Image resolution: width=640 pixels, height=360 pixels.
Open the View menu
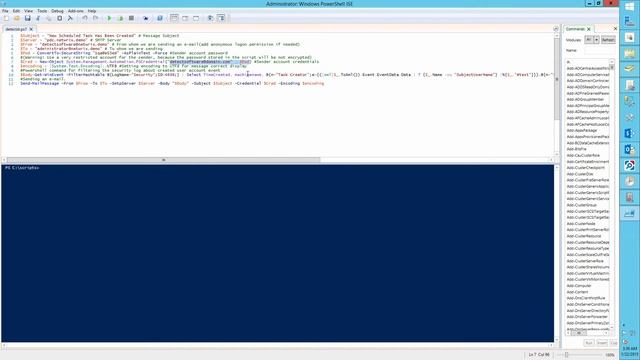[28, 11]
